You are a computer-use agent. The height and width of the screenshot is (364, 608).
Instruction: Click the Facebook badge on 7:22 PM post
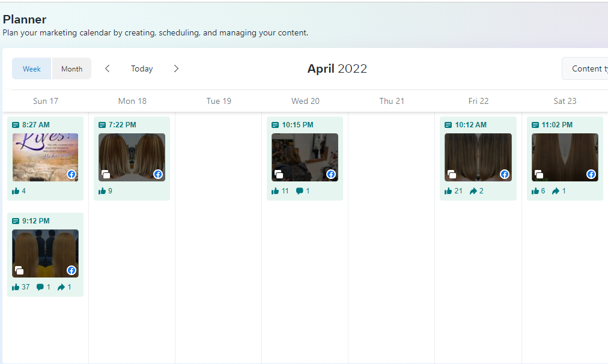click(158, 174)
